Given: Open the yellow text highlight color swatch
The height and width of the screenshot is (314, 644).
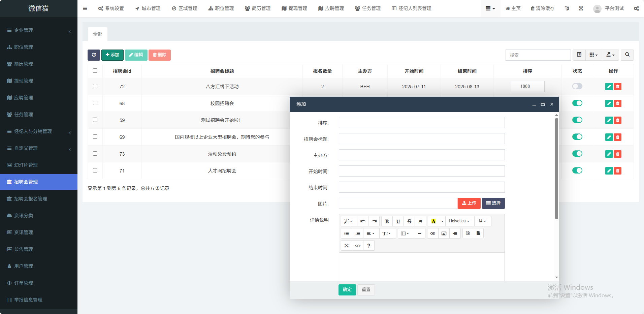Looking at the screenshot, I should 433,221.
